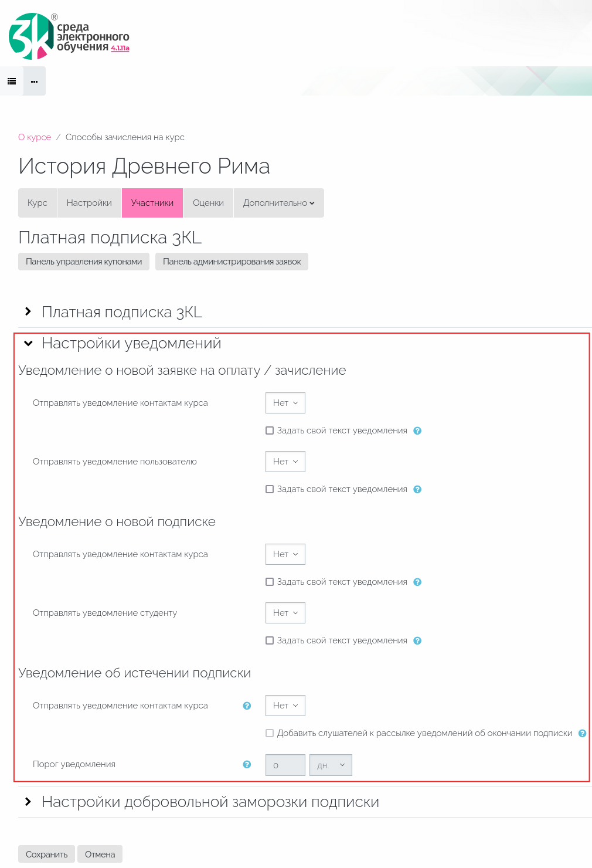The image size is (592, 868).
Task: Tick Добавить слушателей к рассылке checkbox
Action: coord(270,733)
